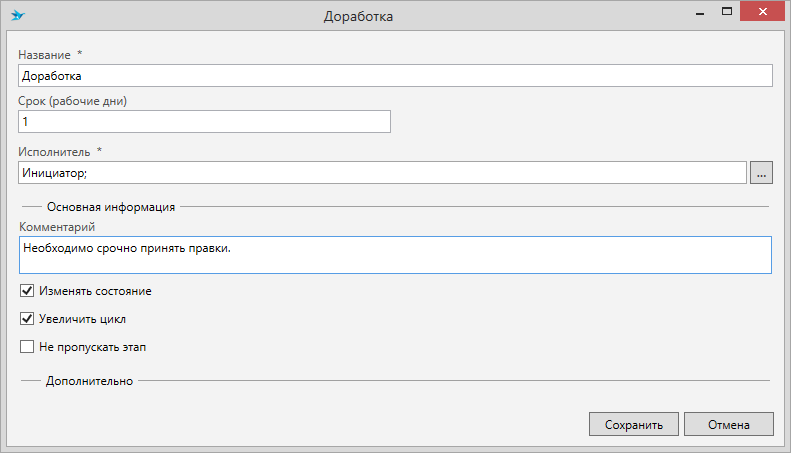791x453 pixels.
Task: Minimize the Доработка dialog window
Action: [700, 14]
